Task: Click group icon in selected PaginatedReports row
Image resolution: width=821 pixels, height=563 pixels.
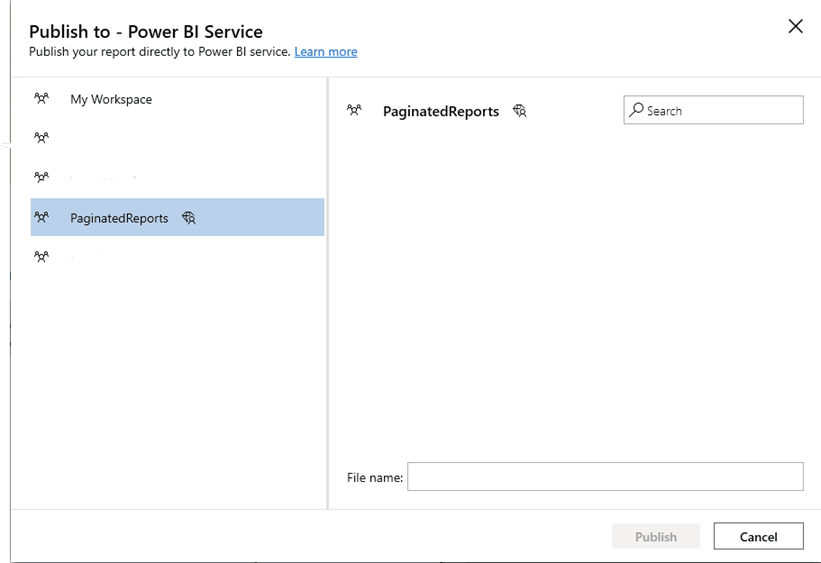Action: (x=41, y=217)
